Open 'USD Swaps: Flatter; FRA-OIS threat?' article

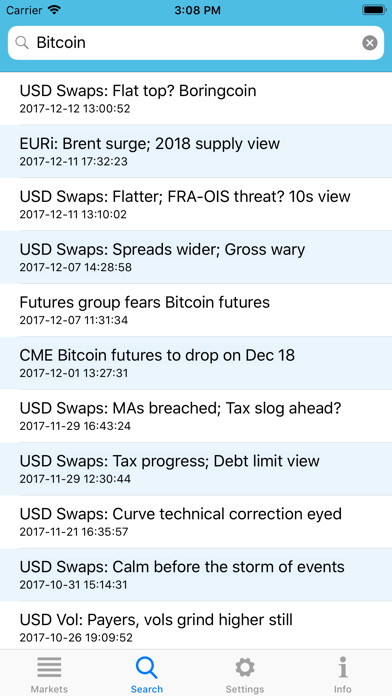coord(196,204)
